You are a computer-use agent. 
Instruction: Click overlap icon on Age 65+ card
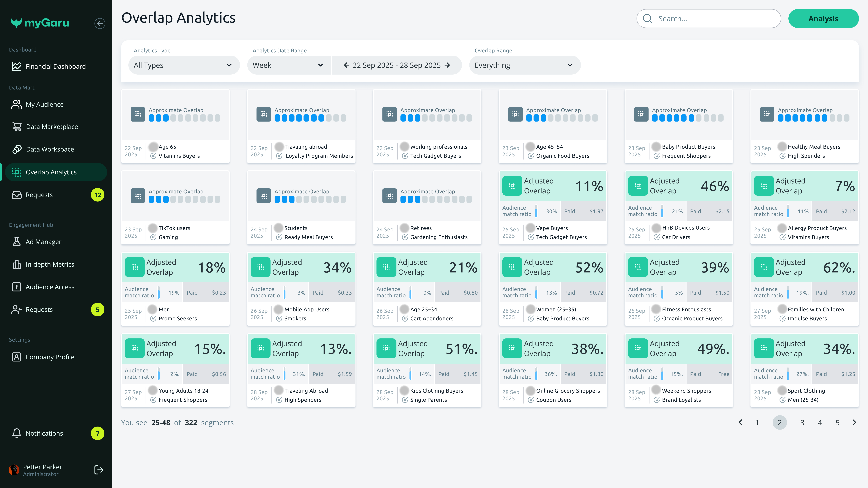(x=138, y=114)
